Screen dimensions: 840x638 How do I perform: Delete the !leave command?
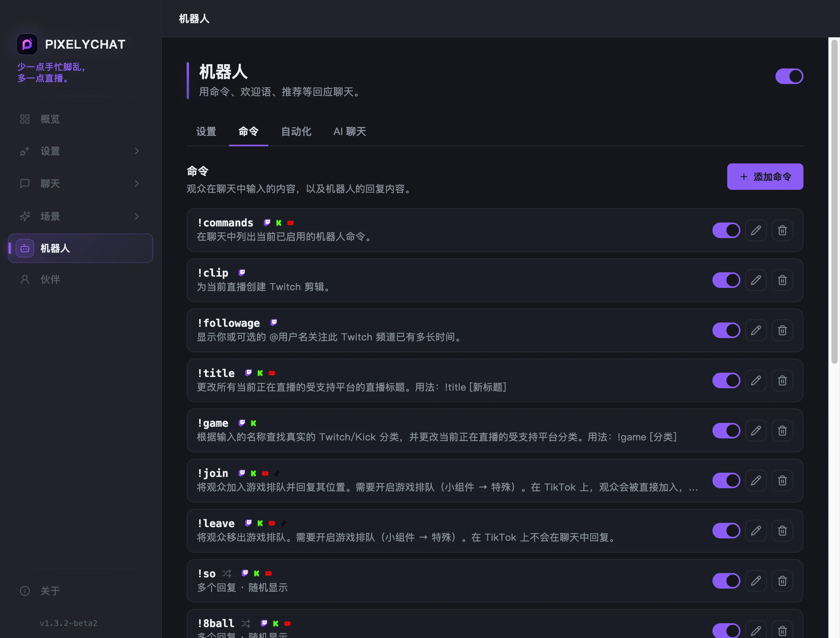pyautogui.click(x=782, y=531)
